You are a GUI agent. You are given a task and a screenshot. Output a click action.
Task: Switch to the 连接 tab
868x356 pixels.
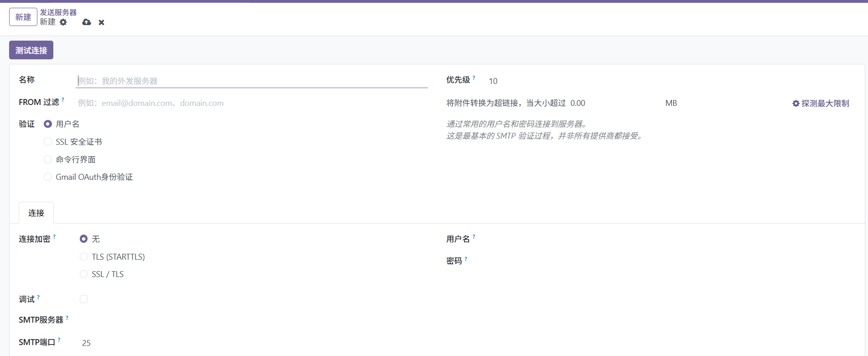point(36,213)
